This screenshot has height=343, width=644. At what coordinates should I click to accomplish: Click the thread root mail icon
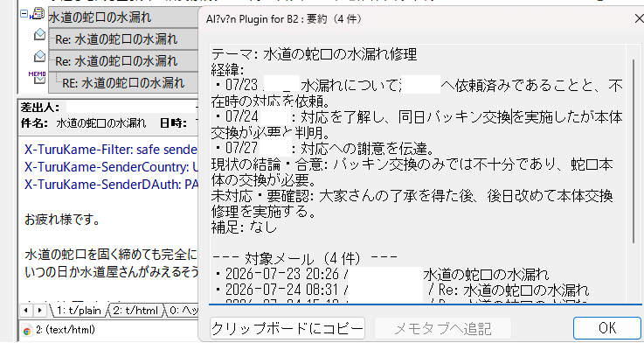(x=38, y=14)
